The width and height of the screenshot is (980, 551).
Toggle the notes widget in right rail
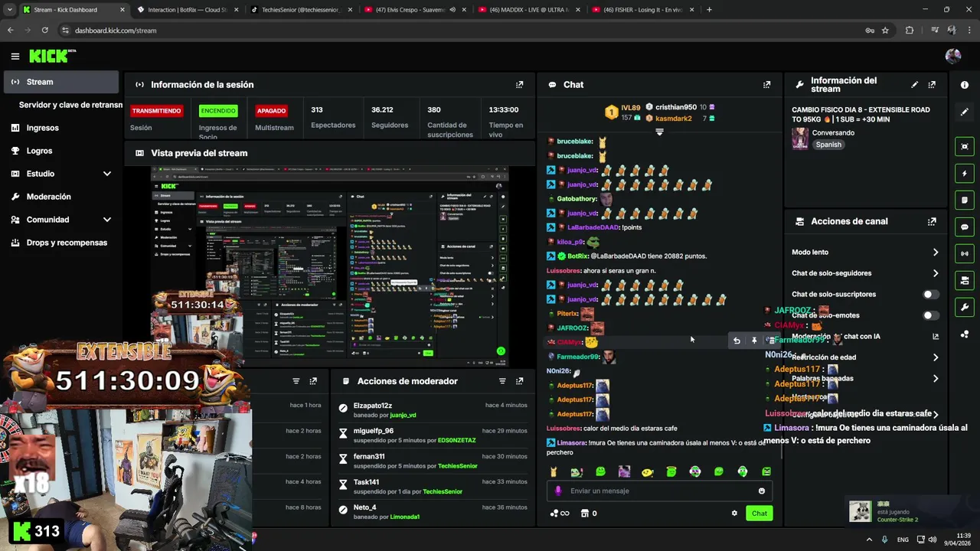click(965, 200)
